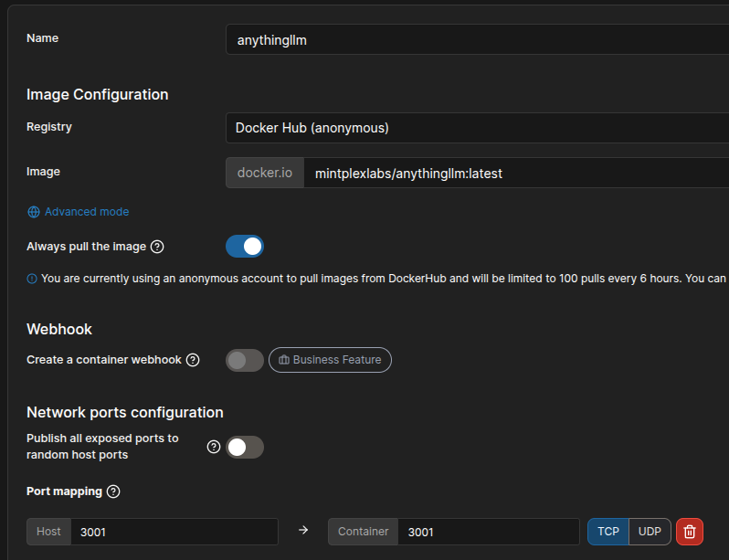Viewport: 729px width, 560px height.
Task: Click the briefcase icon in Business Feature badge
Action: point(284,360)
